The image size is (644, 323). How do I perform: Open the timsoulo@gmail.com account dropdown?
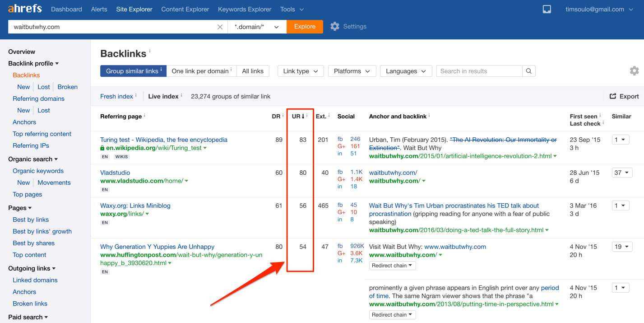click(x=599, y=9)
